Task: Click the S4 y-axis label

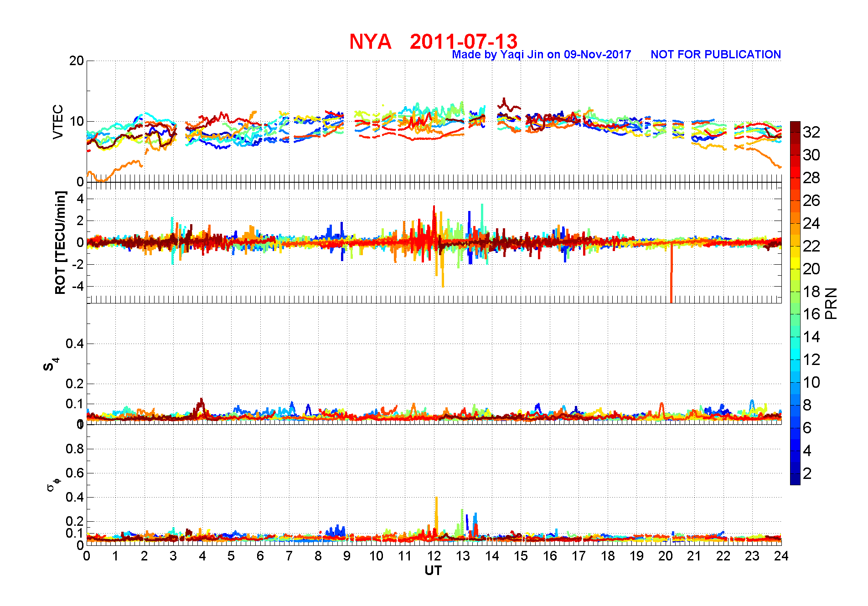Action: (52, 365)
